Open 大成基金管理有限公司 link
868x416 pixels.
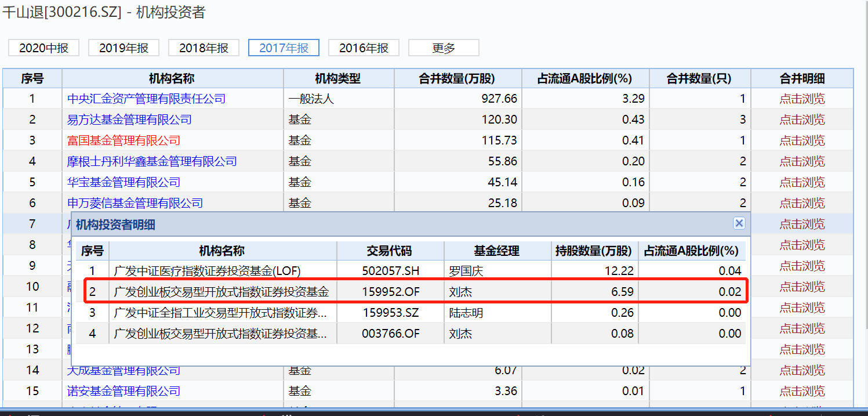coord(124,371)
